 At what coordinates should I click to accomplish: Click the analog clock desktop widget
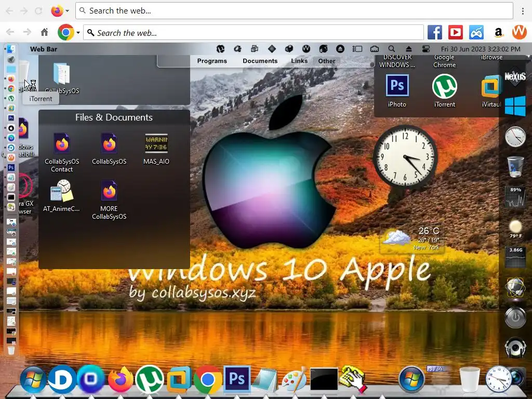[x=405, y=157]
